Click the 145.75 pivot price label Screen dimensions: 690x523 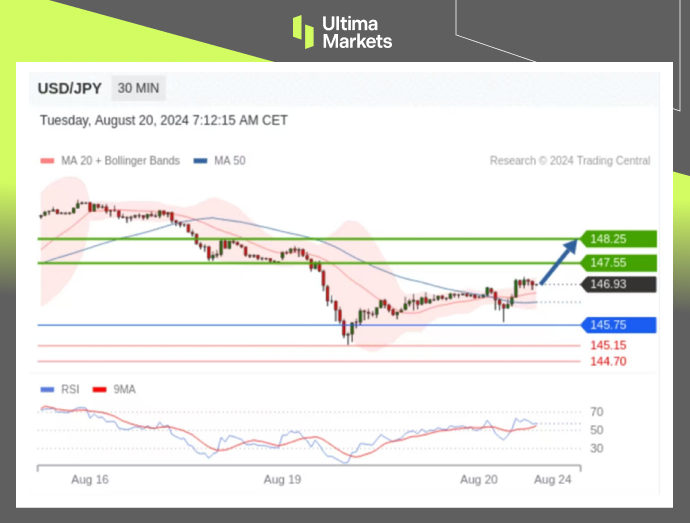(619, 325)
